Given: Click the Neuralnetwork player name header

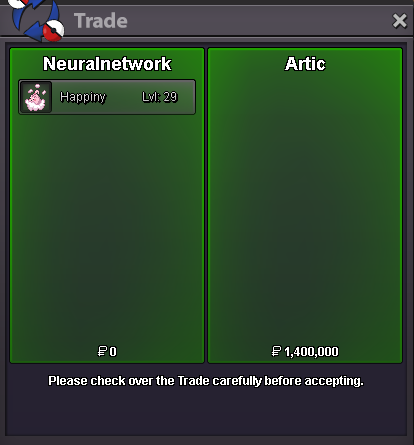Looking at the screenshot, I should (107, 64).
